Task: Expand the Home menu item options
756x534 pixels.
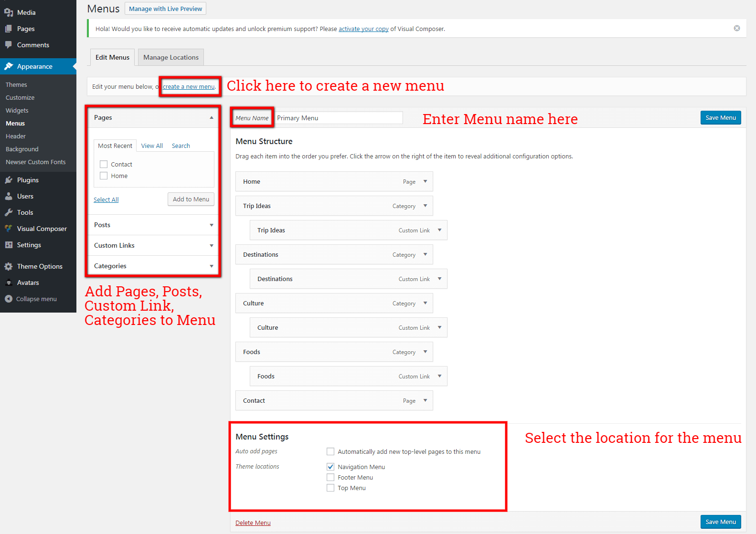Action: pos(425,181)
